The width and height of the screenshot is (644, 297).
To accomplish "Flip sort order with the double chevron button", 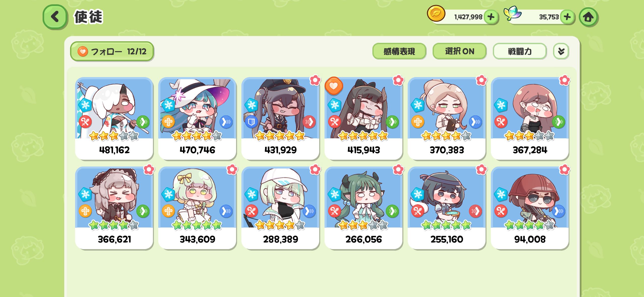I will pos(561,51).
